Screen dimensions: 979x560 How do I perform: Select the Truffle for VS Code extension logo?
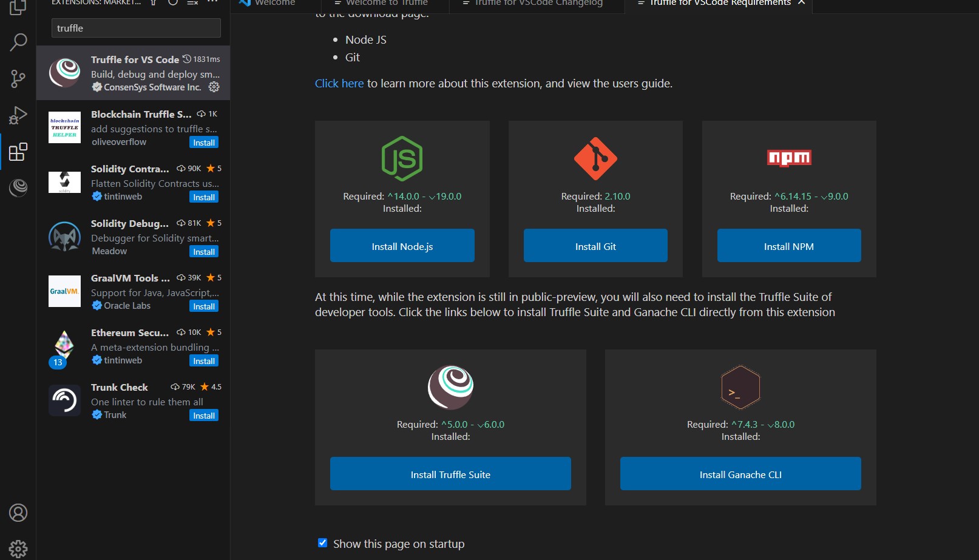64,73
